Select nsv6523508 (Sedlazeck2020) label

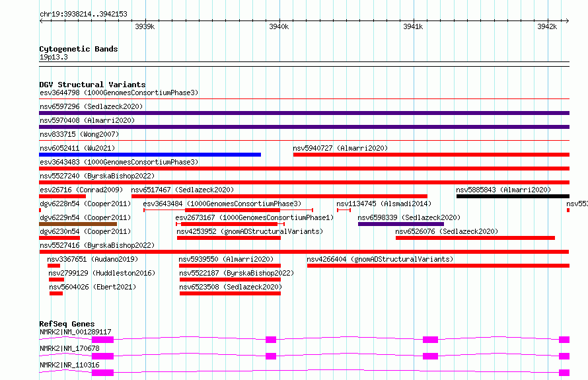231,287
